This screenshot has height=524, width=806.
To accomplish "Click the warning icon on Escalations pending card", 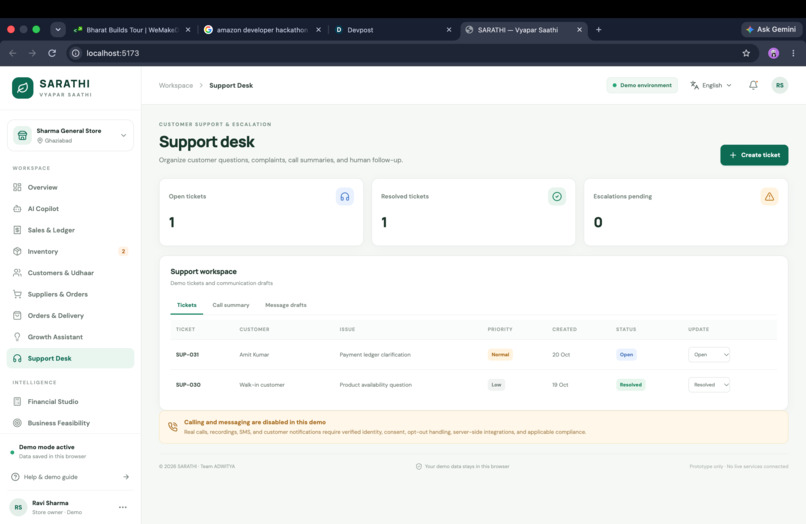I will tap(769, 196).
